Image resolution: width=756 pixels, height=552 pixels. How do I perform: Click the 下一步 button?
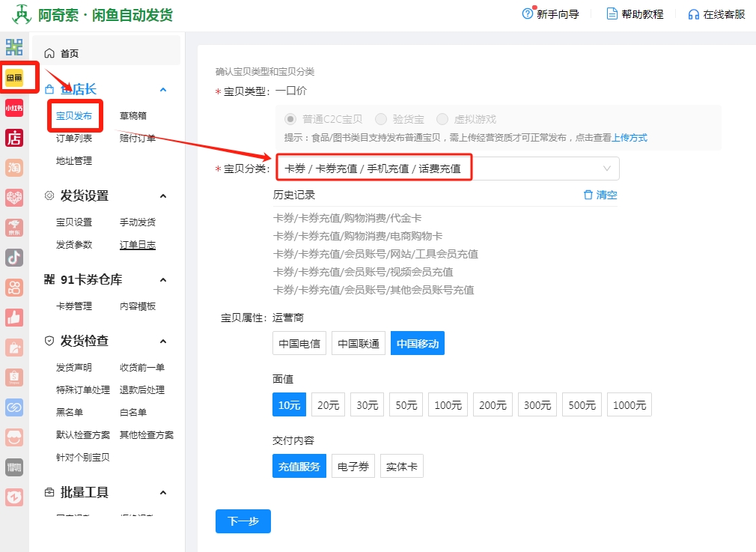243,521
